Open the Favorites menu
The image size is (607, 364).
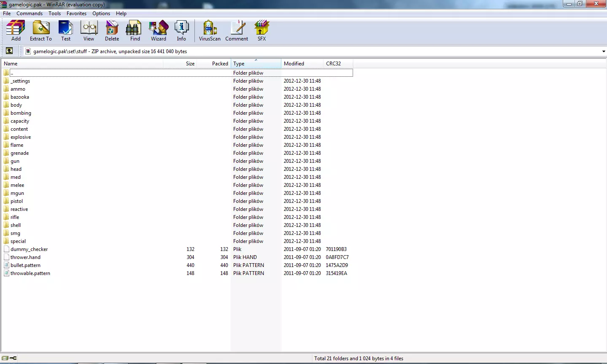tap(76, 13)
